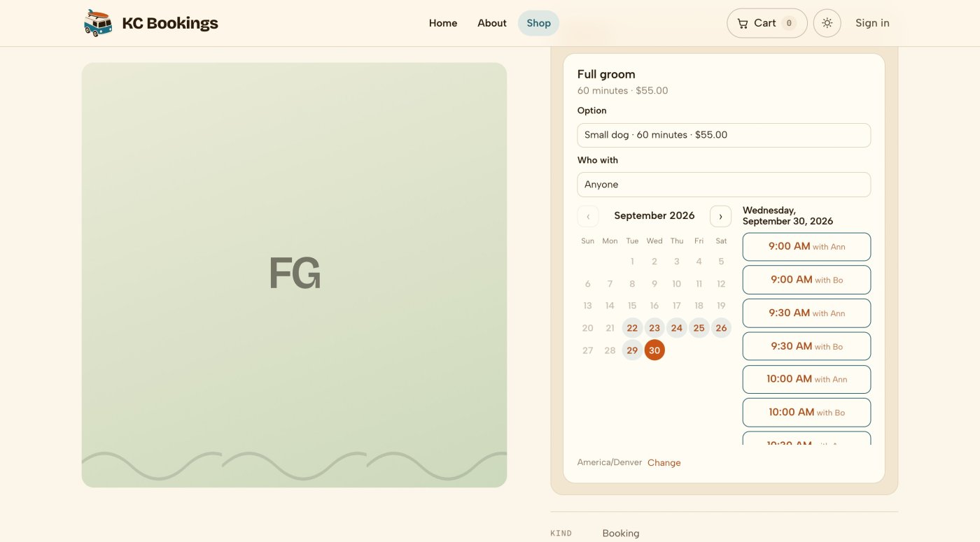Open the Who with dropdown
The width and height of the screenshot is (980, 542).
(724, 185)
